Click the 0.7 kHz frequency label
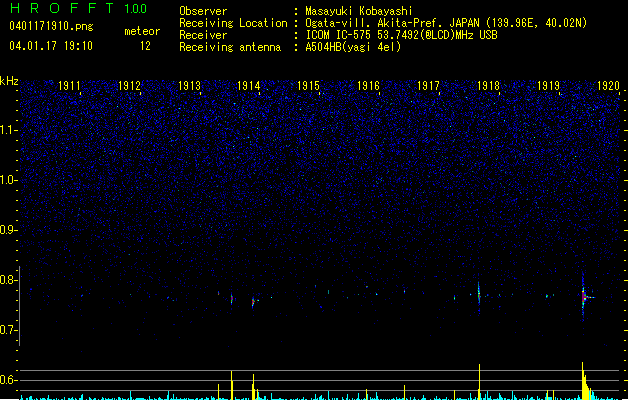Screen dimensions: 629x400 pyautogui.click(x=8, y=330)
